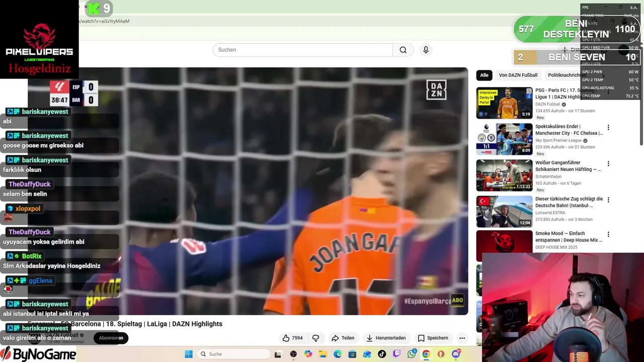
Task: Open File Explorer from taskbar
Action: pyautogui.click(x=323, y=354)
